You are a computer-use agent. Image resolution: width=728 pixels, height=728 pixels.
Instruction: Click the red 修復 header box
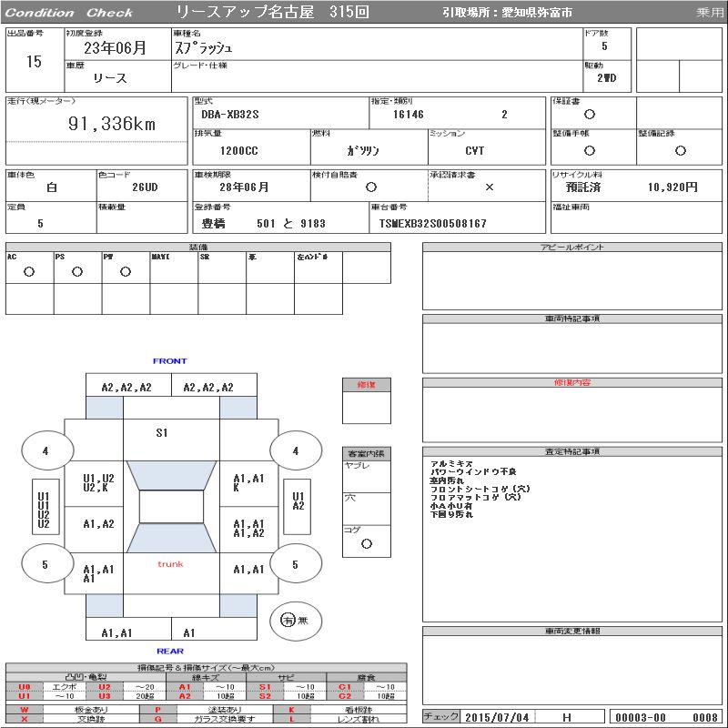(366, 385)
